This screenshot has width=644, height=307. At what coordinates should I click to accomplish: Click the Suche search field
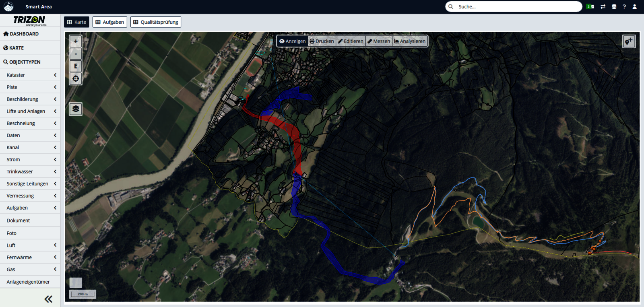[517, 7]
